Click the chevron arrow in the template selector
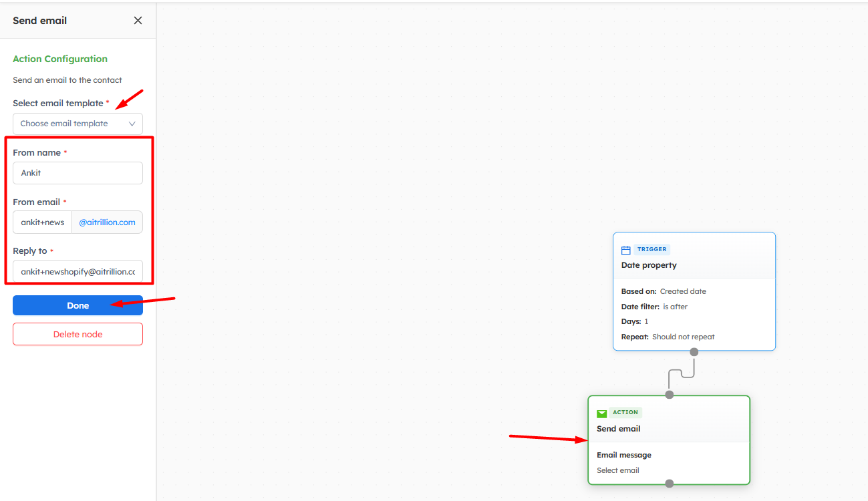Viewport: 868px width, 501px height. click(132, 124)
